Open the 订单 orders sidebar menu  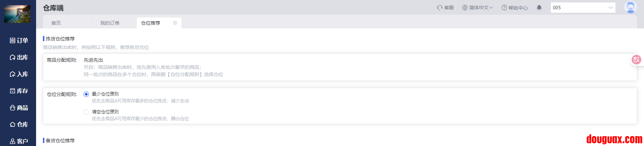[x=19, y=40]
